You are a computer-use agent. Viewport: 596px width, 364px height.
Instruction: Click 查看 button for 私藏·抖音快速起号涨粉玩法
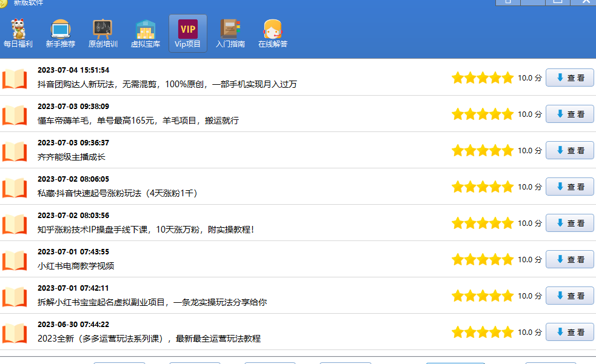click(570, 187)
